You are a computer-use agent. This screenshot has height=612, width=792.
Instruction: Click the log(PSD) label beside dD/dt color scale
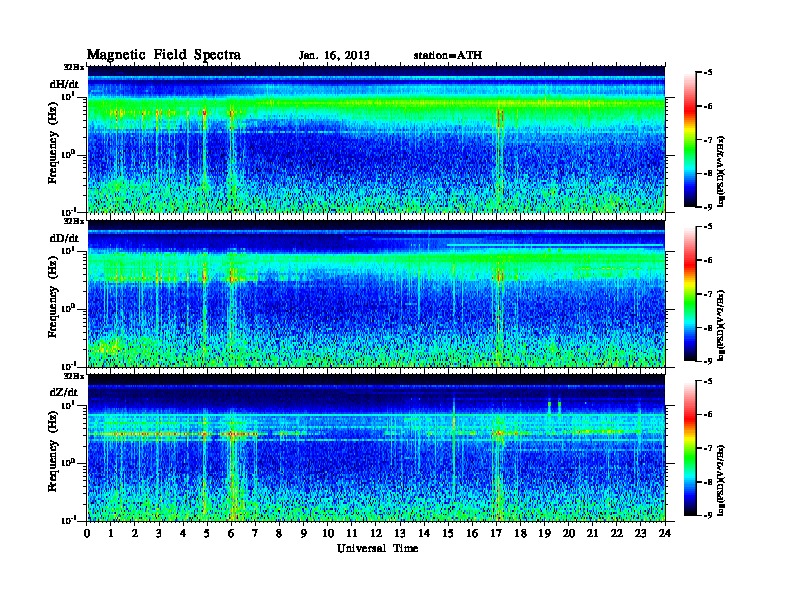[x=720, y=325]
